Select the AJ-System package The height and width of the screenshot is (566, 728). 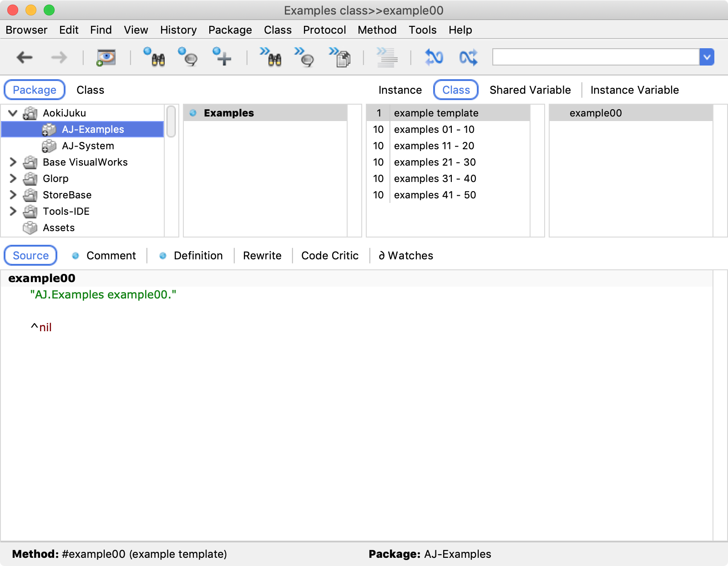tap(82, 146)
